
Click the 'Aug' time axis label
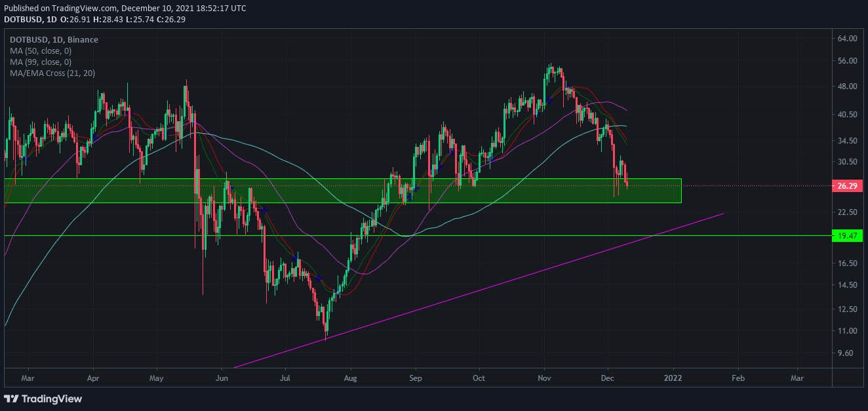[351, 378]
